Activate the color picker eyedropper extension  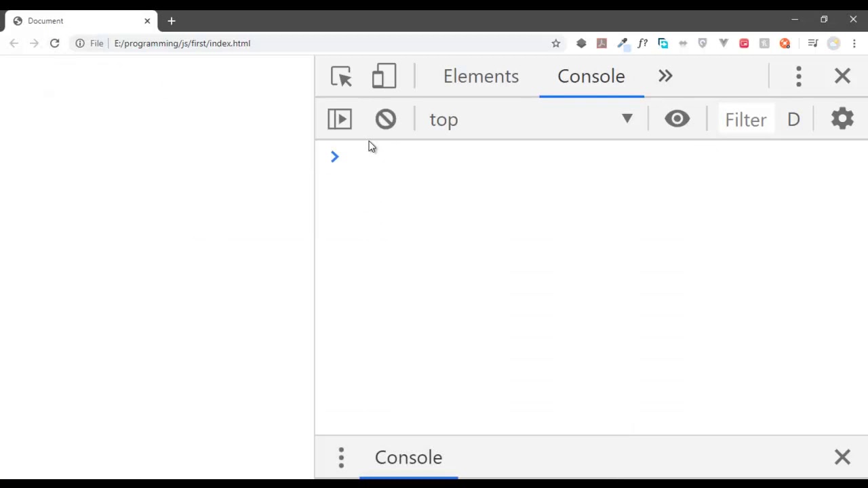[623, 43]
